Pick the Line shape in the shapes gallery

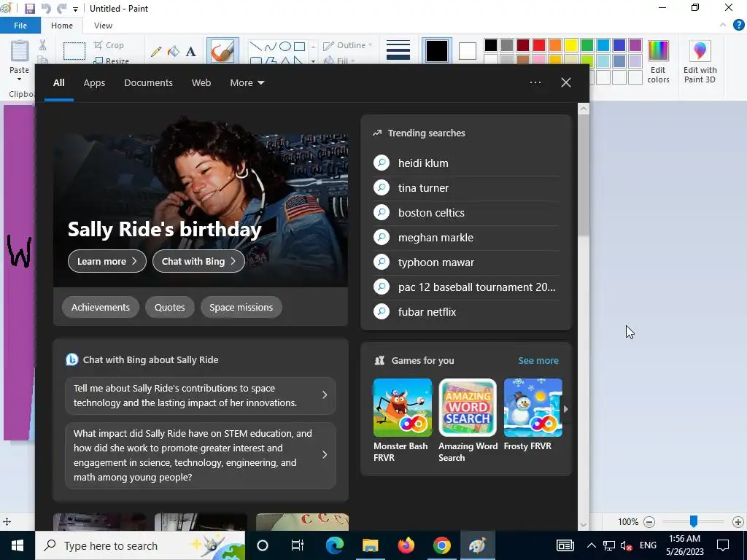256,46
